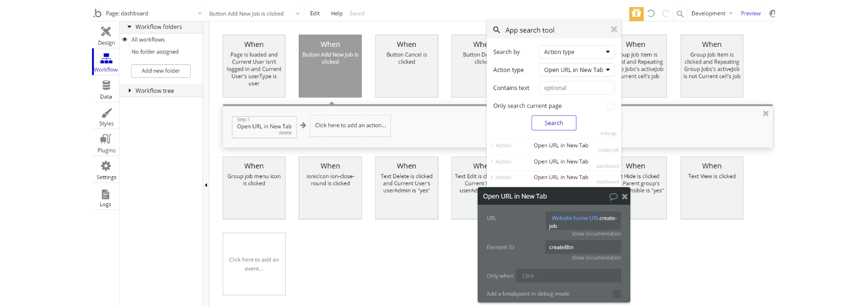Viewport: 868px width, 308px height.
Task: Click the gift box icon
Action: click(x=636, y=13)
